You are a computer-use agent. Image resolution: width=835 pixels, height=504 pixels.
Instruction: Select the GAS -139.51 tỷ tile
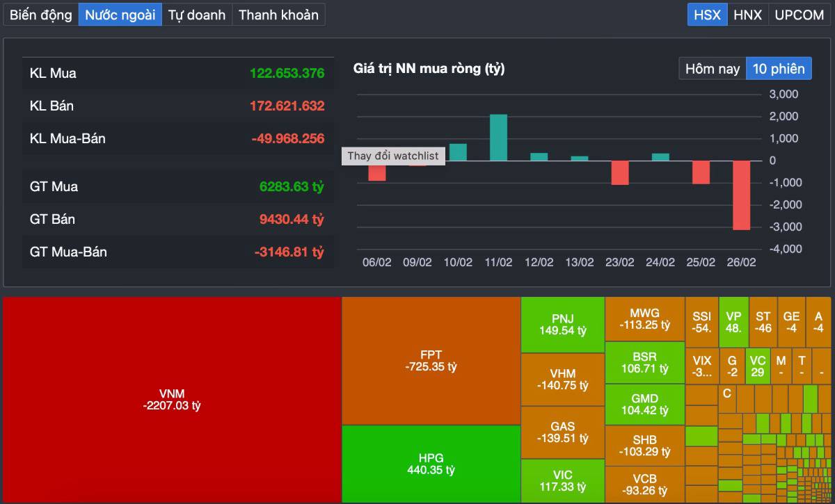point(562,432)
